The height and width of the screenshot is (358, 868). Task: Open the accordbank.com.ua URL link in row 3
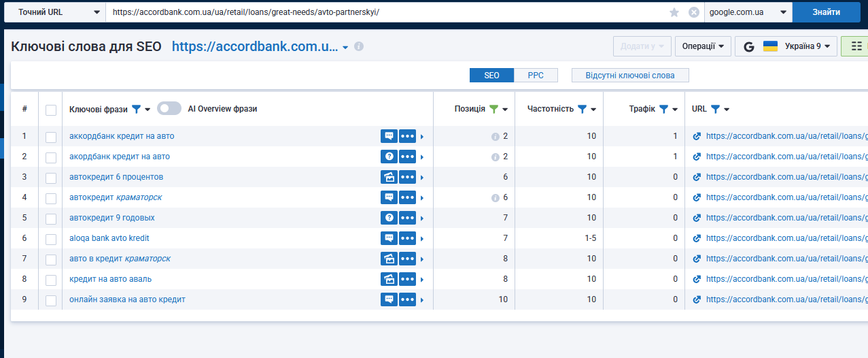786,177
